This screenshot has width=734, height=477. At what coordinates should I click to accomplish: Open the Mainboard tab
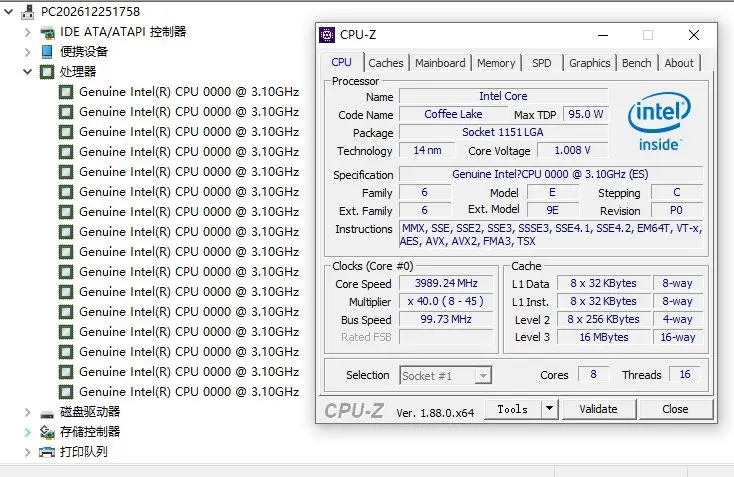pyautogui.click(x=440, y=63)
